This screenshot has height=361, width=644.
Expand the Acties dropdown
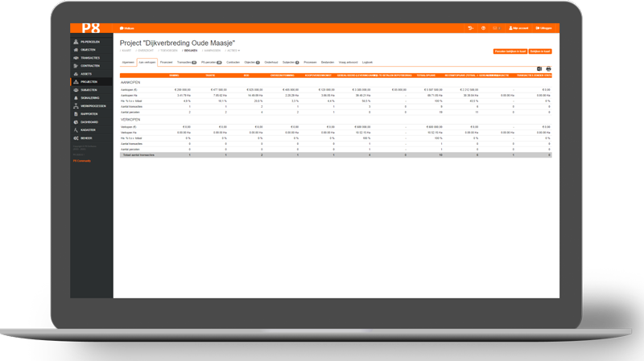point(233,51)
